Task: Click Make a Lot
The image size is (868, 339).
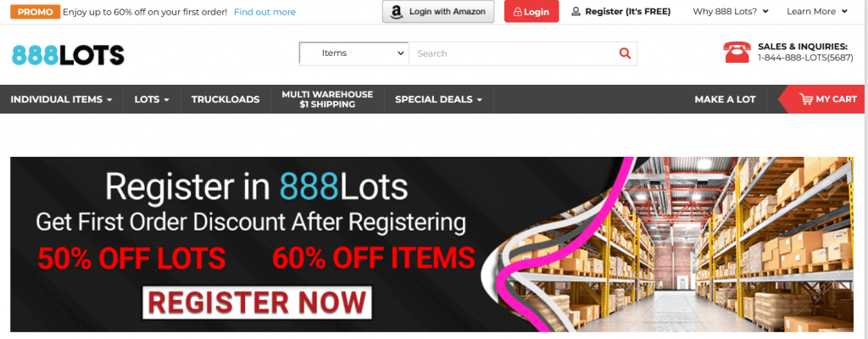Action: [x=725, y=99]
